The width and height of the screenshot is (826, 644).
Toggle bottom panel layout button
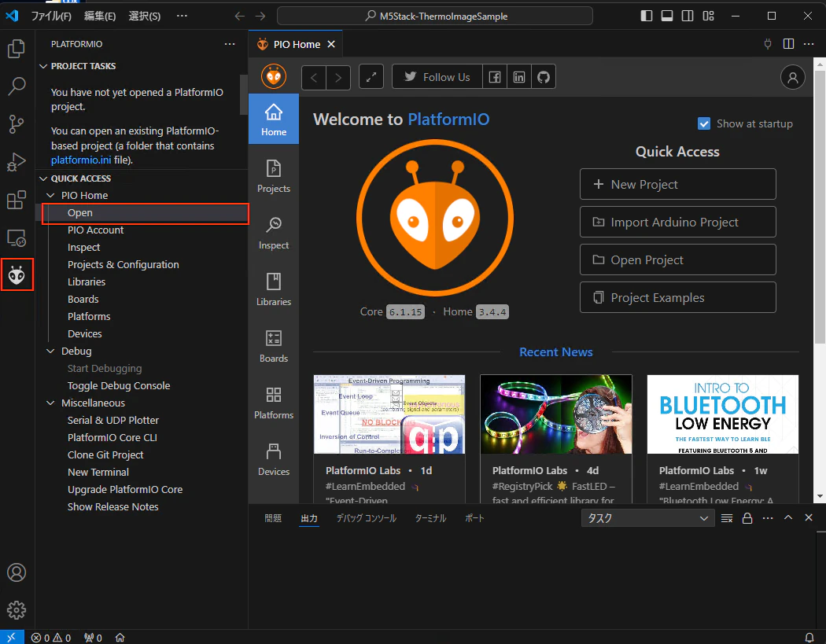[667, 16]
